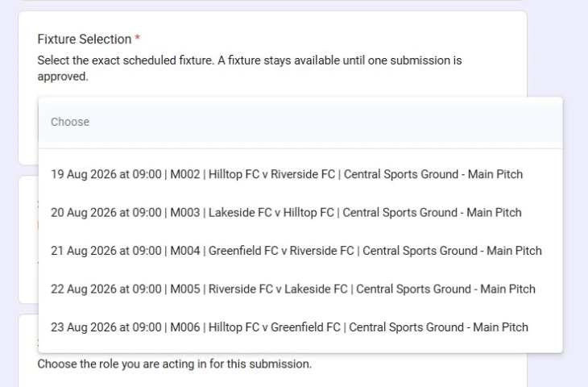Choose the 22 Aug 2026 fixture entry
588x387 pixels.
300,289
